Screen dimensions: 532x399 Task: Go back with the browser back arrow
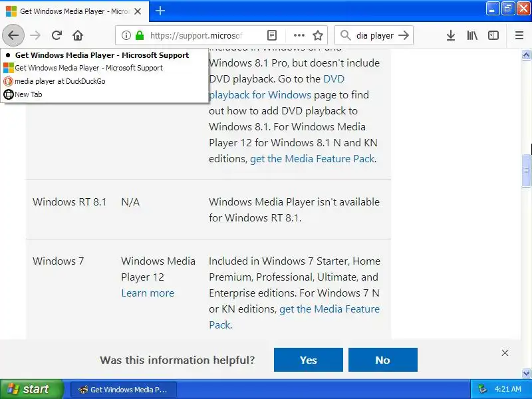coord(13,35)
